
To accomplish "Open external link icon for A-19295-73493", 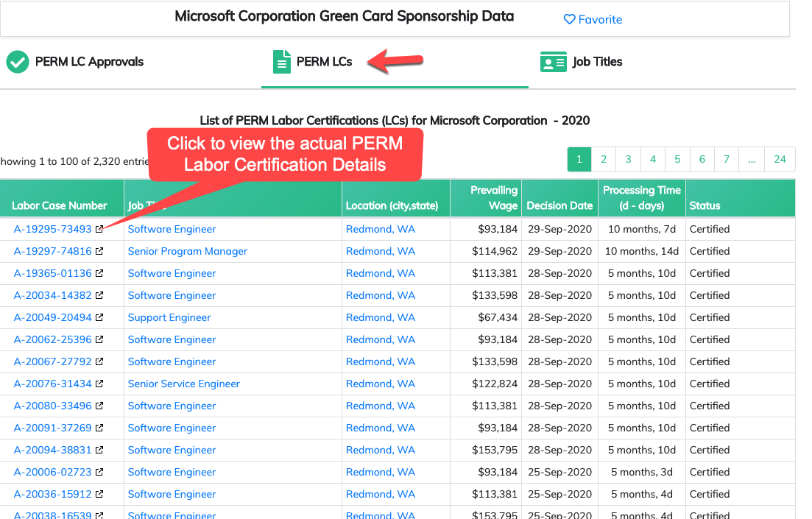I will [x=99, y=229].
